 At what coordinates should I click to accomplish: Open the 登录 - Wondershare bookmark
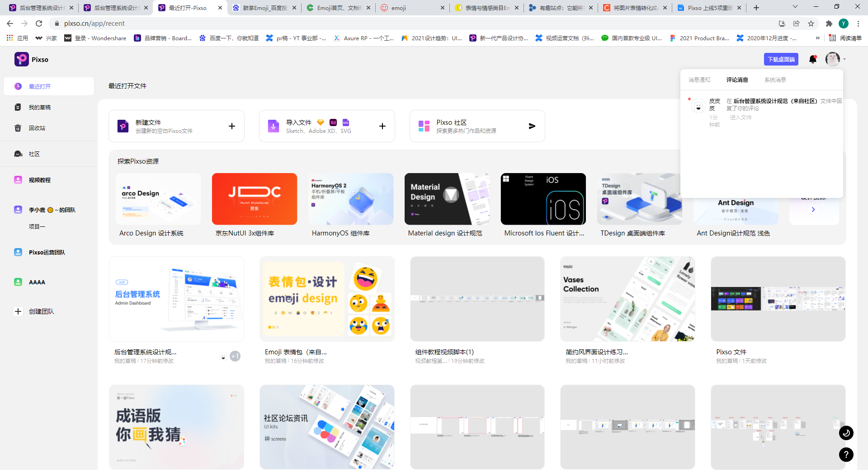pyautogui.click(x=95, y=38)
